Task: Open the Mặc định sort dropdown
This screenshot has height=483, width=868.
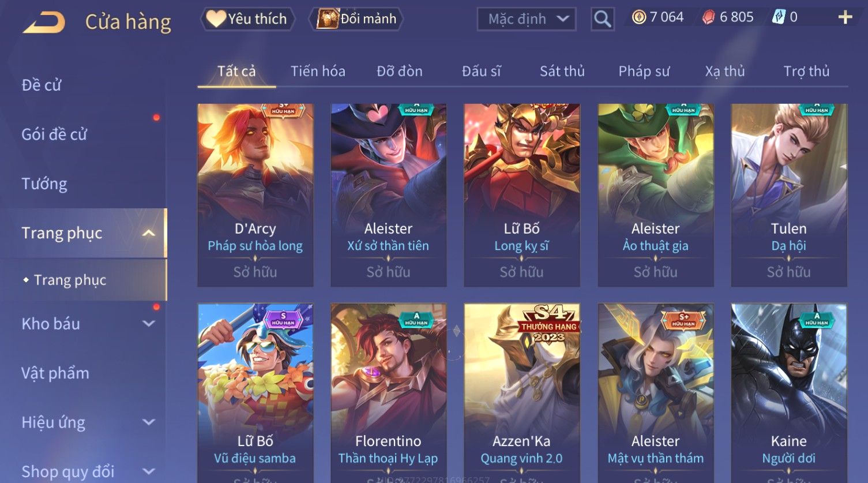Action: (x=527, y=19)
